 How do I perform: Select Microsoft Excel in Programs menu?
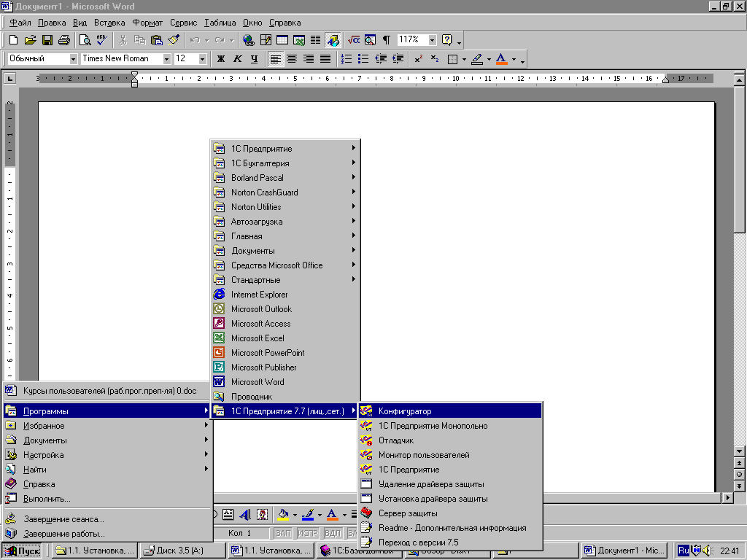pyautogui.click(x=285, y=338)
